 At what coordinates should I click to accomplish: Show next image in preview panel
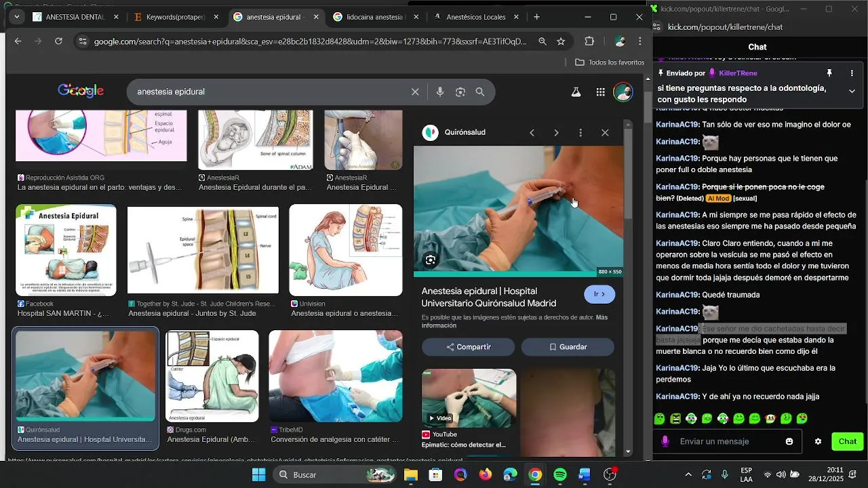pos(556,133)
